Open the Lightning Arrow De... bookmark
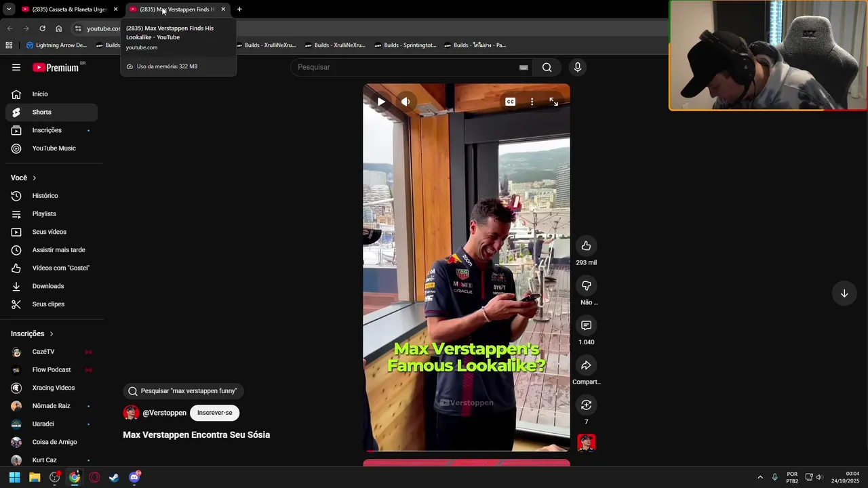868x488 pixels. 56,45
